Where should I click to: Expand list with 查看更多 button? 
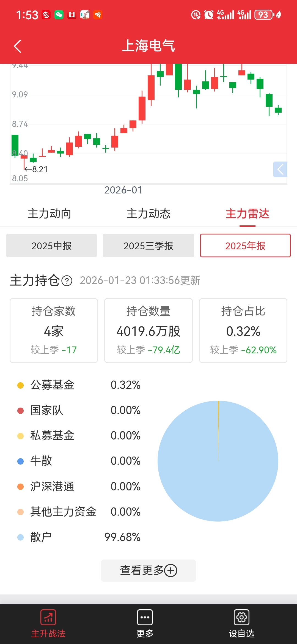point(148,571)
